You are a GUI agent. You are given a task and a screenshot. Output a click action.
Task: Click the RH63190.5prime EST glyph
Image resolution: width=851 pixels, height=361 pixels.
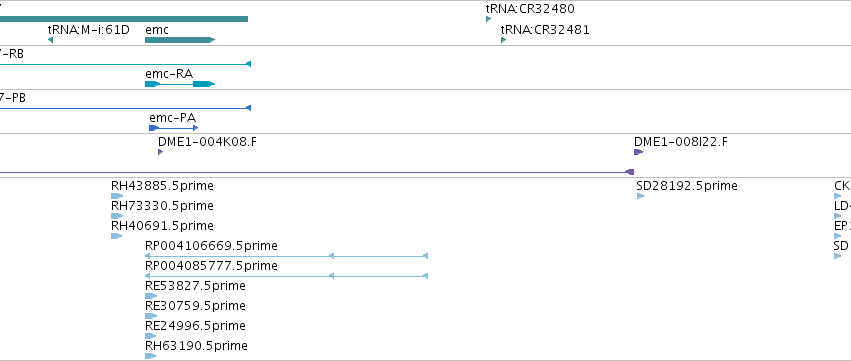[x=151, y=356]
